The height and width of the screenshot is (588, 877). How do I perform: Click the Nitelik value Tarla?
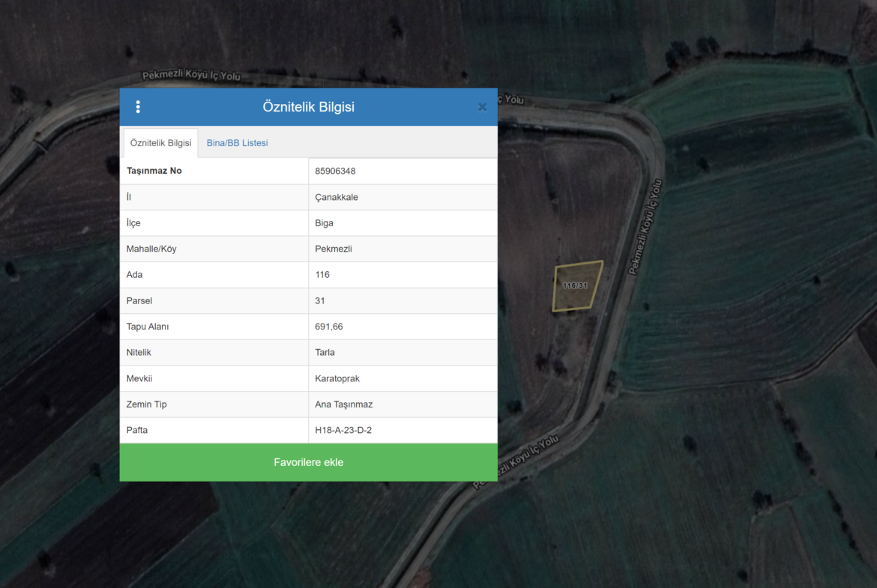pyautogui.click(x=325, y=352)
